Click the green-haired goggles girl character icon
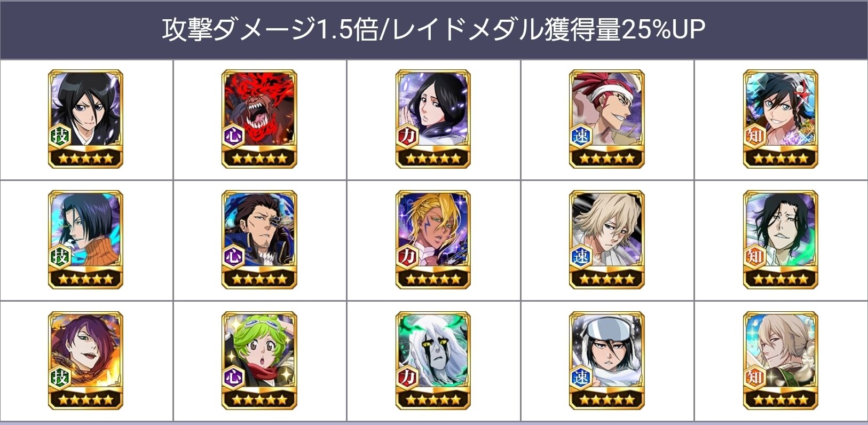Viewport: 868px width, 425px height. click(x=259, y=361)
